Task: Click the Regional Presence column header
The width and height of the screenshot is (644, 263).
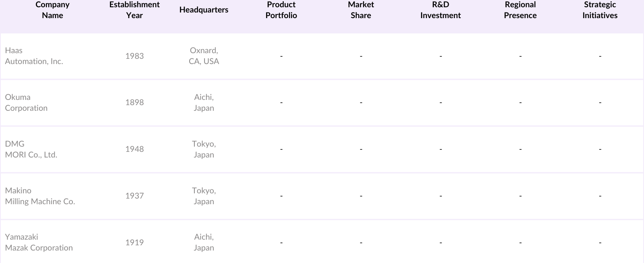Action: (x=520, y=10)
